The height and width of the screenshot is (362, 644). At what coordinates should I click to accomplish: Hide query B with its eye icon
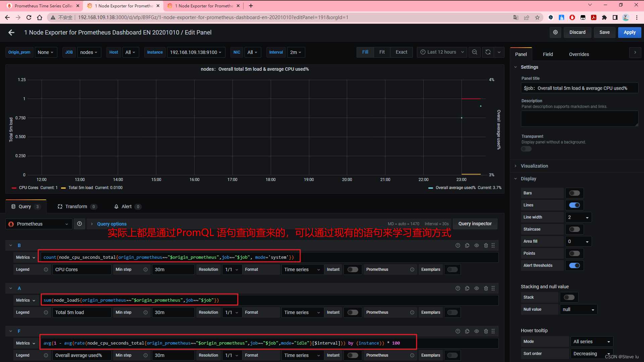pyautogui.click(x=477, y=246)
